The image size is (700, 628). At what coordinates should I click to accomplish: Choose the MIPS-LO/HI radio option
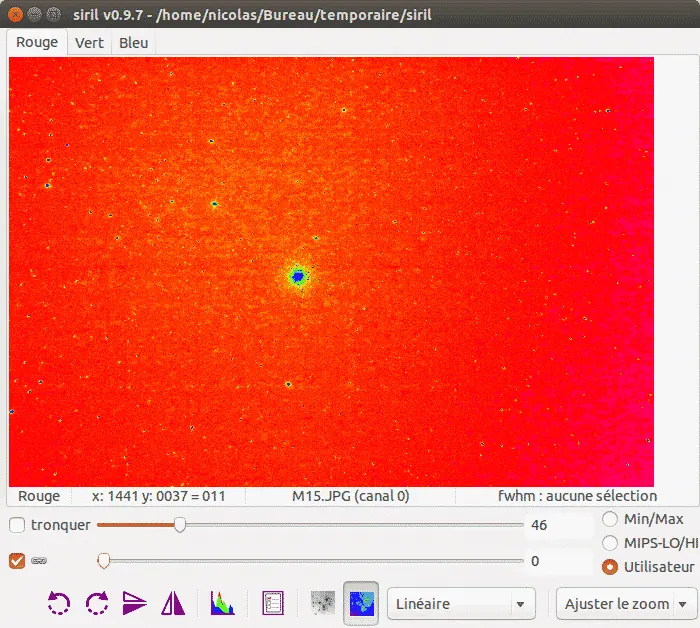[x=610, y=543]
